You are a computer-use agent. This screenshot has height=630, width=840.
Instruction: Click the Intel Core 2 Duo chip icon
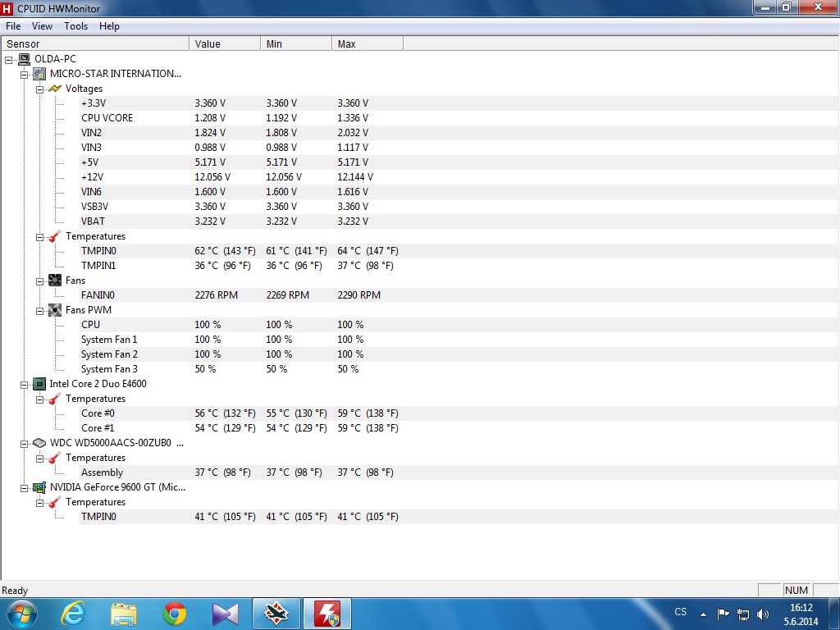(39, 384)
